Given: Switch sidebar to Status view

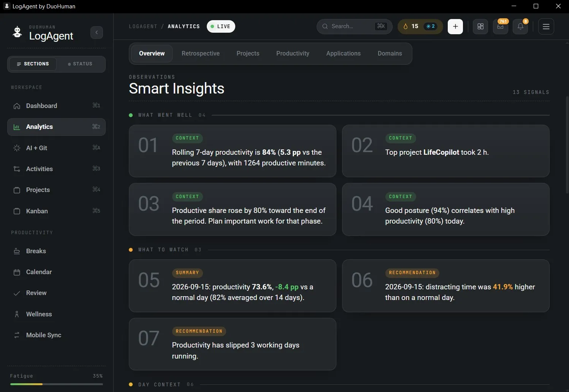Looking at the screenshot, I should point(80,64).
